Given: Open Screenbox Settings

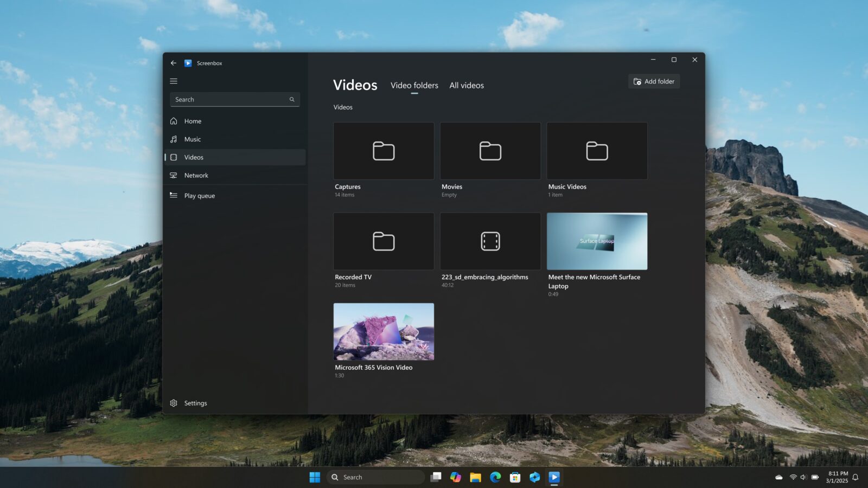Looking at the screenshot, I should tap(195, 403).
